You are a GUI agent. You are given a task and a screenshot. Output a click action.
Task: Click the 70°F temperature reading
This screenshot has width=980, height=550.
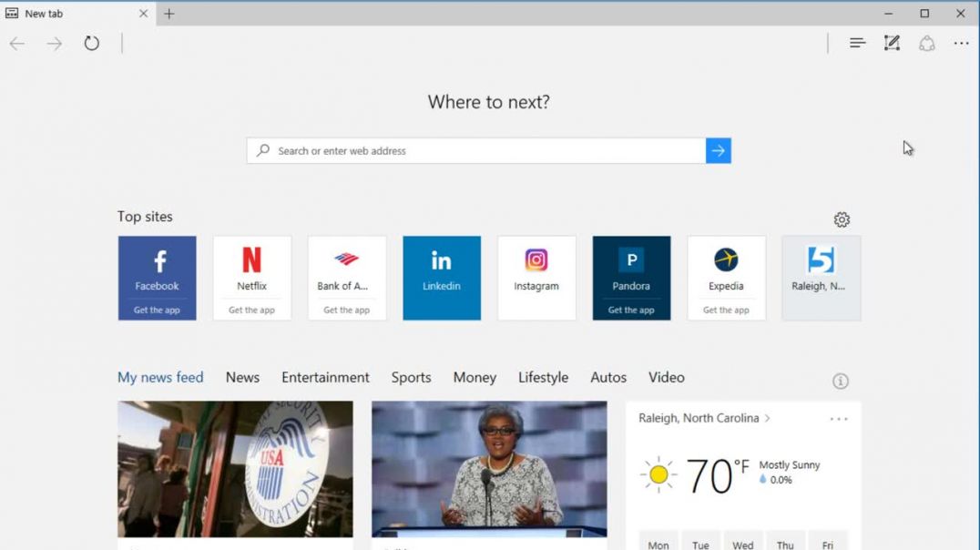(x=718, y=476)
